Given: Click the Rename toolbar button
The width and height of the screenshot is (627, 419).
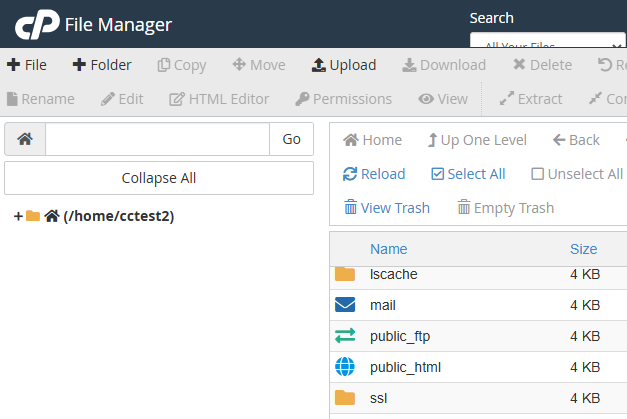Looking at the screenshot, I should 41,99.
